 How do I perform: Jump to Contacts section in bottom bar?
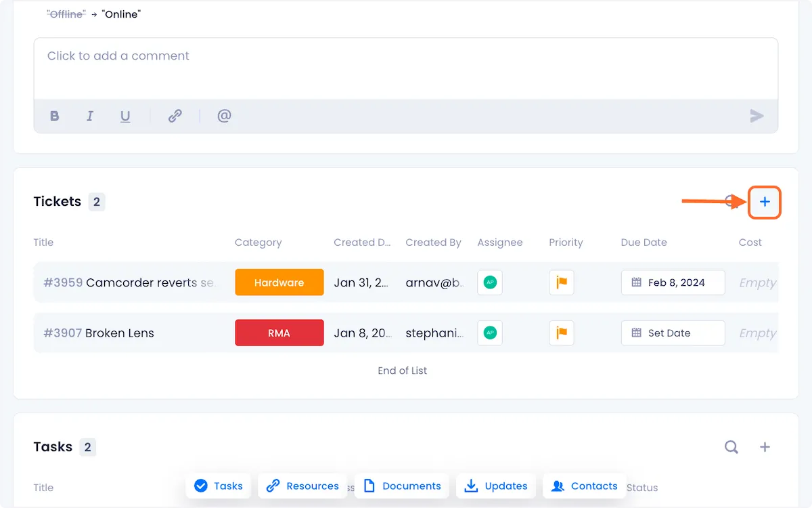(x=585, y=486)
